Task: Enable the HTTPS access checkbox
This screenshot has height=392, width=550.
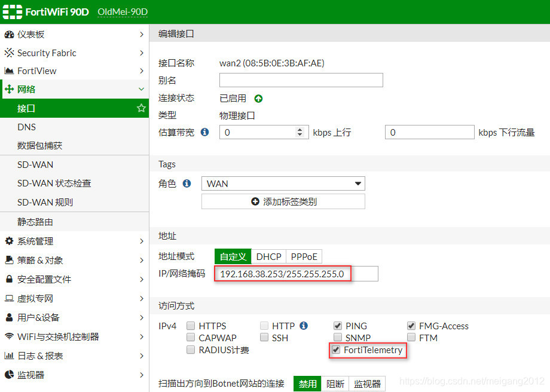Action: pyautogui.click(x=191, y=326)
